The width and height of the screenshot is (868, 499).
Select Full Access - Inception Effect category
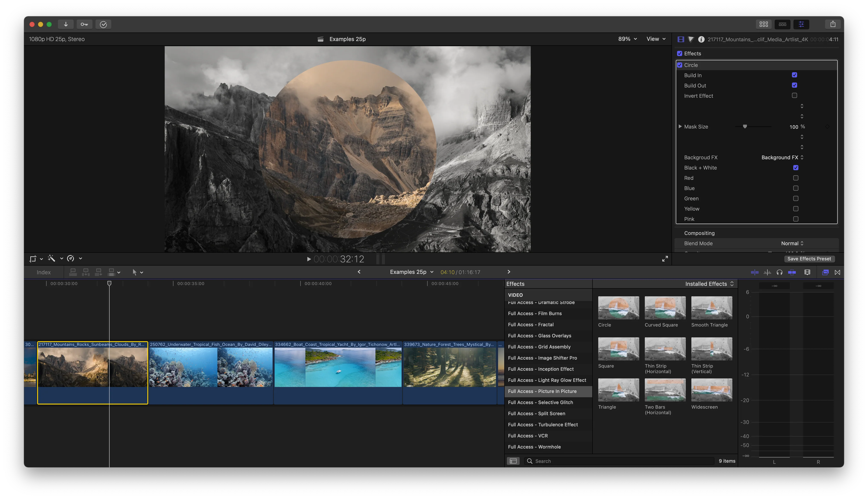(548, 369)
